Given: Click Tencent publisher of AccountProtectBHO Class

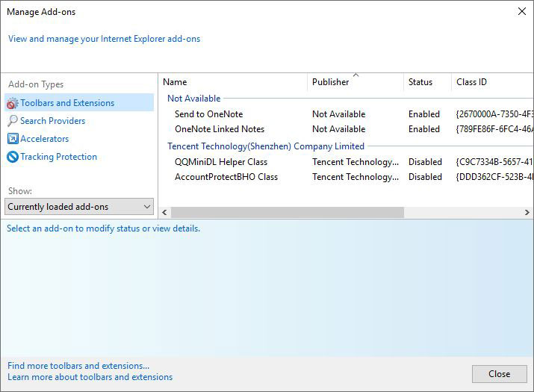Looking at the screenshot, I should coord(356,177).
